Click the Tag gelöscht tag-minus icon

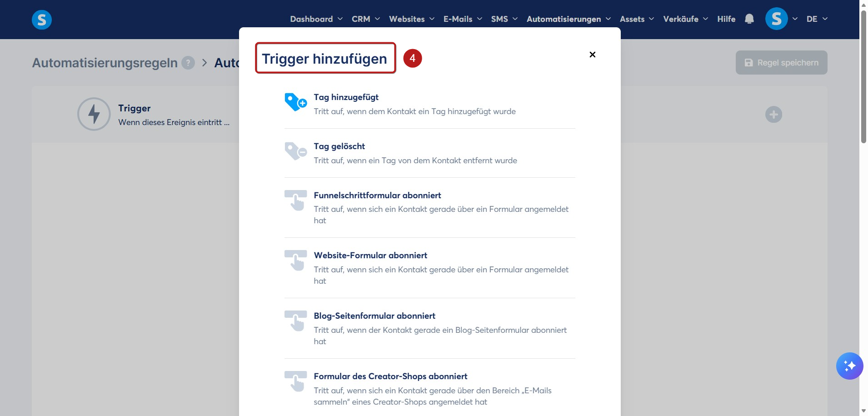click(x=295, y=151)
